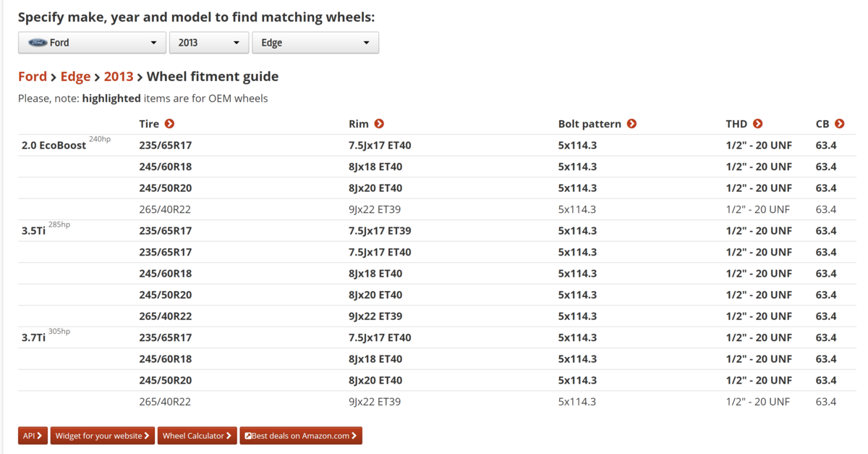The width and height of the screenshot is (868, 454).
Task: Open the Ford make dropdown
Action: (x=92, y=43)
